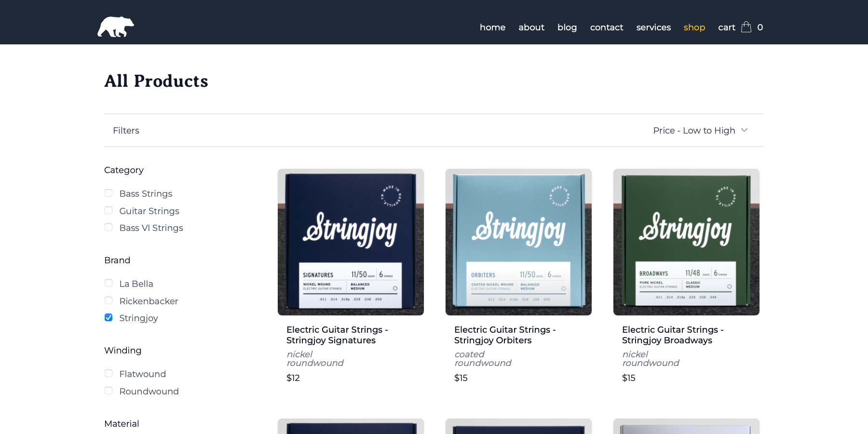
Task: Click the sort dropdown chevron arrow
Action: [x=744, y=130]
